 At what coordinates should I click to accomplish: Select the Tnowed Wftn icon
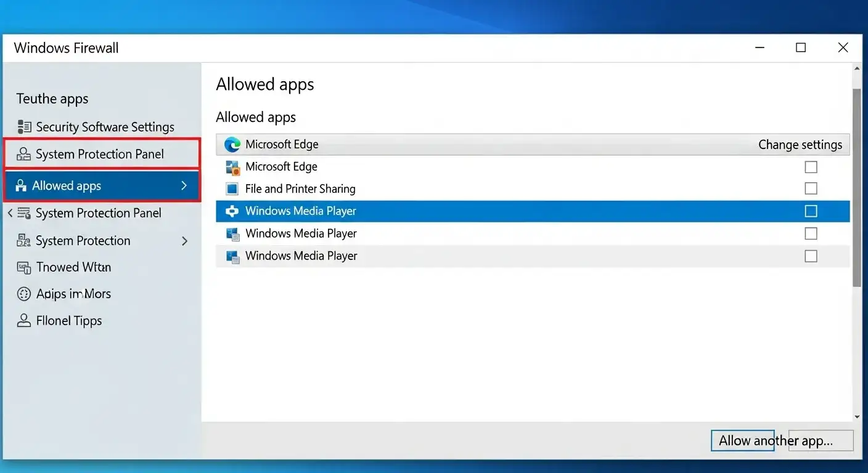point(25,267)
